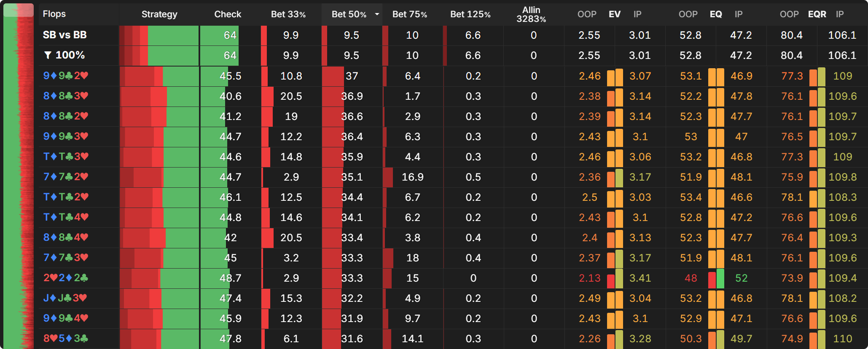
Task: Click the strategy bar for 9♦9♣2♥ row
Action: coord(159,76)
